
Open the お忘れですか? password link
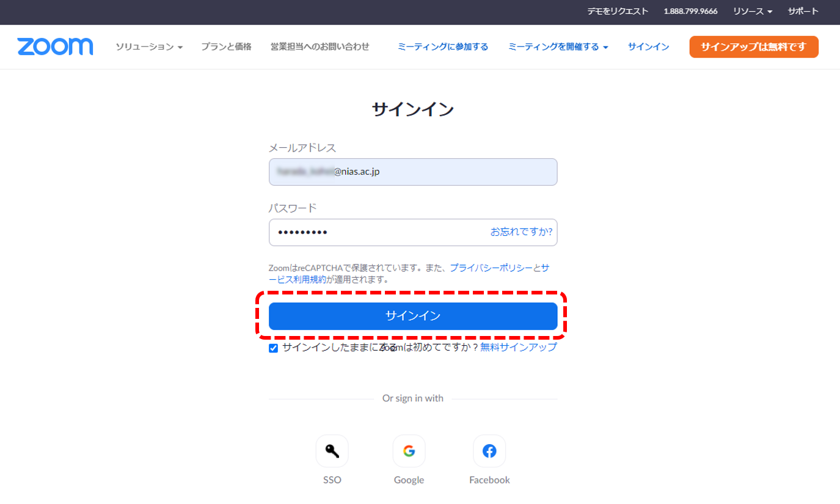point(521,232)
